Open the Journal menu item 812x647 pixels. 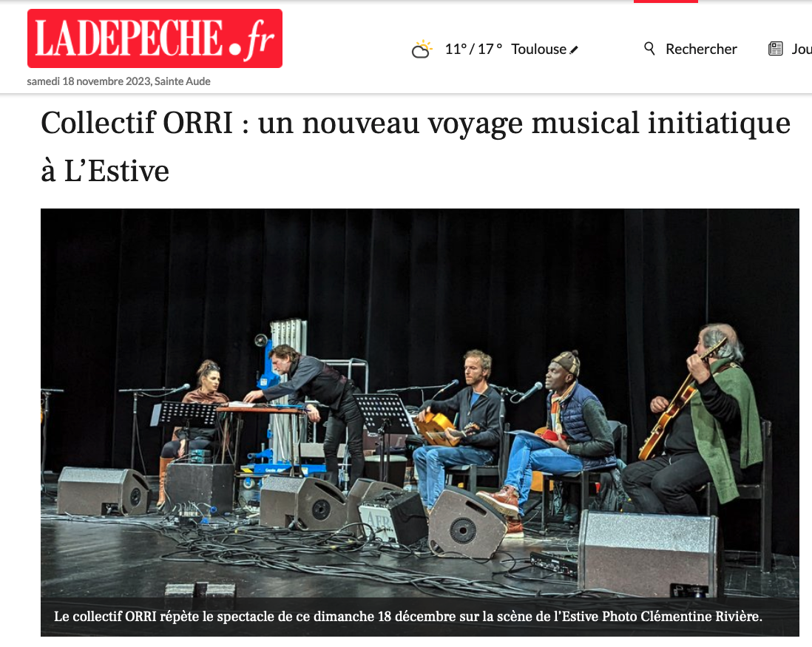tap(801, 49)
